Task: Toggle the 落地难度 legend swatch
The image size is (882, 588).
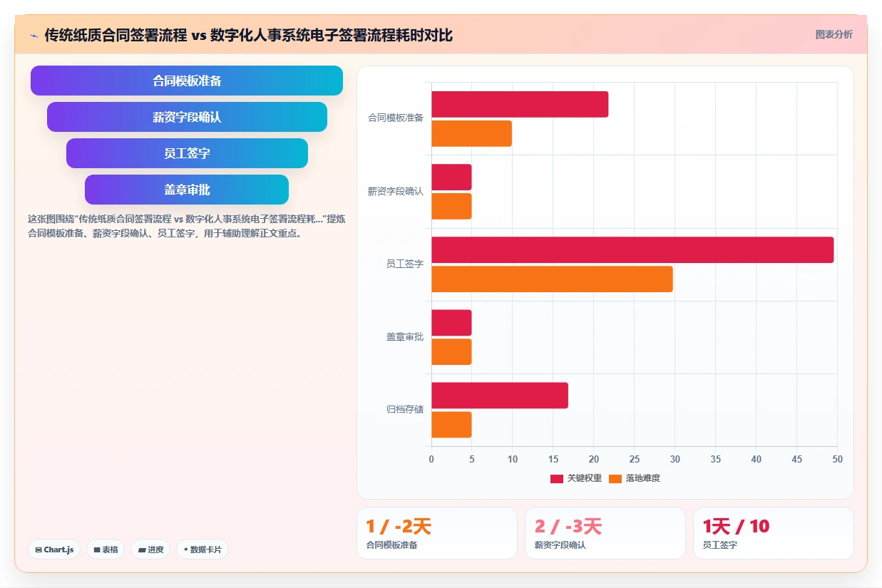Action: pyautogui.click(x=616, y=478)
